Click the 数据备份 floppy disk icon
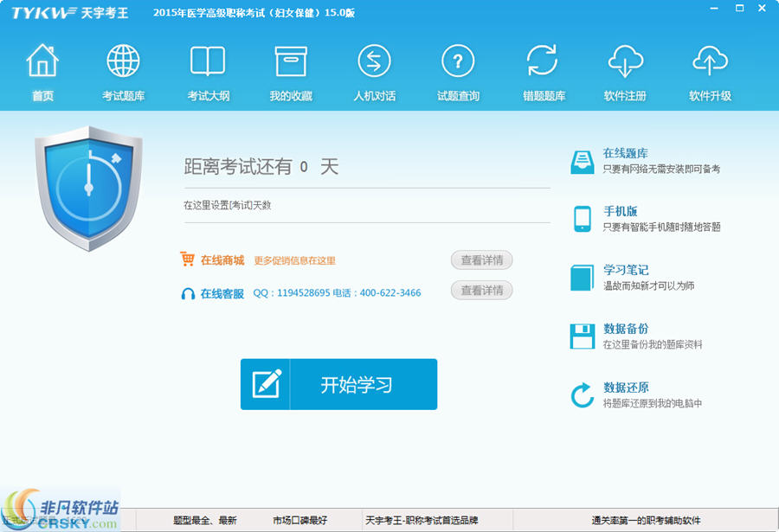This screenshot has height=532, width=779. [583, 337]
